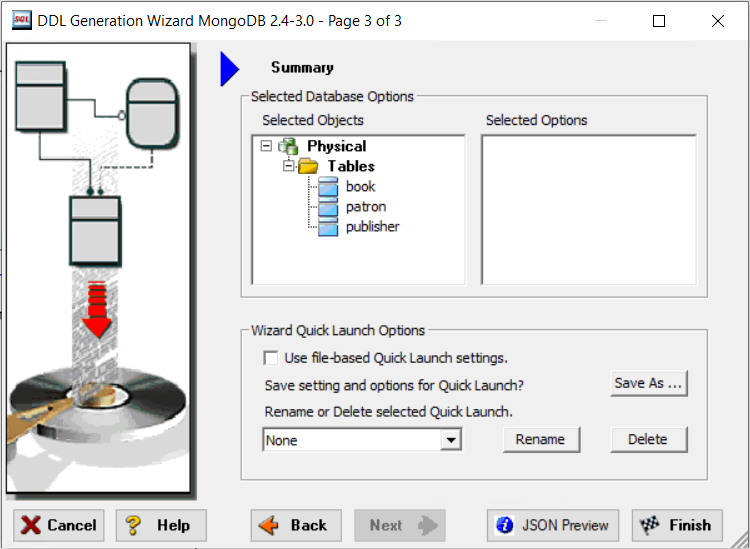The image size is (750, 549).
Task: Click Finish to generate DDL
Action: 677,525
